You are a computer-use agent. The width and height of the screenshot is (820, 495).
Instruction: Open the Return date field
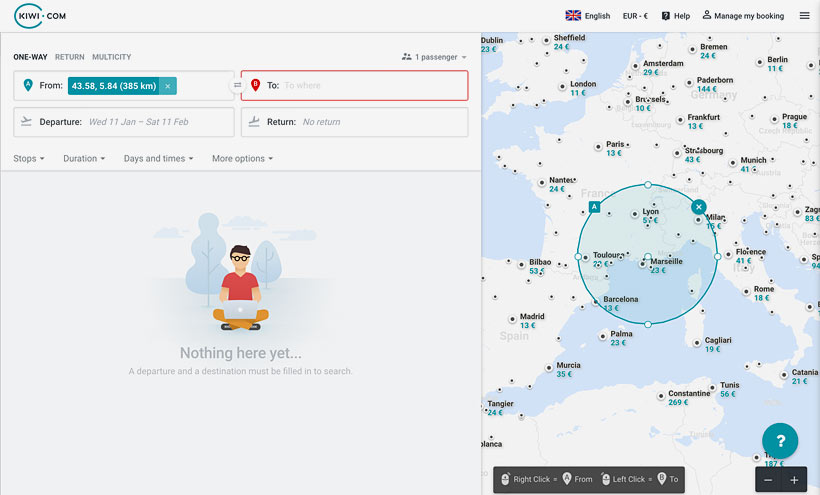pos(355,122)
